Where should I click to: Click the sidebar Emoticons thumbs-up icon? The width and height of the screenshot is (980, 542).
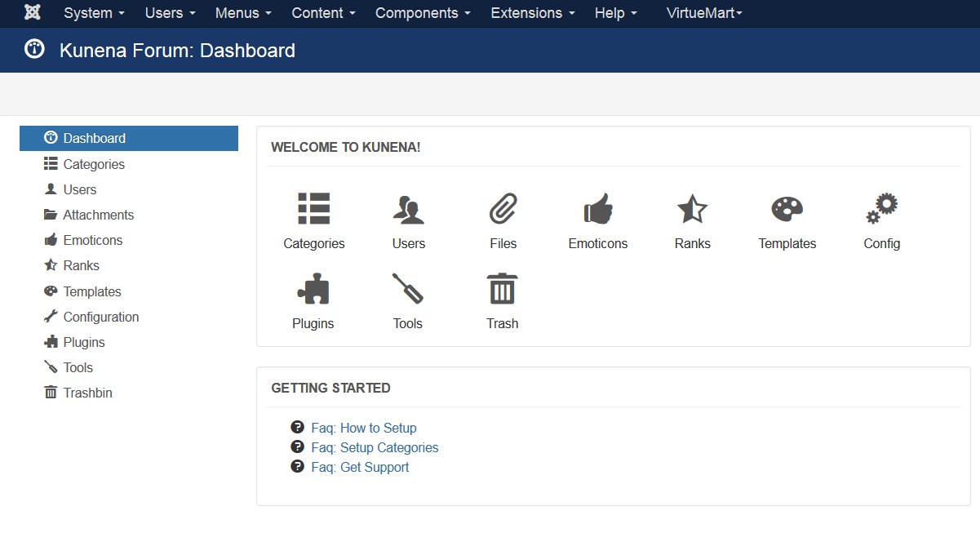coord(51,240)
